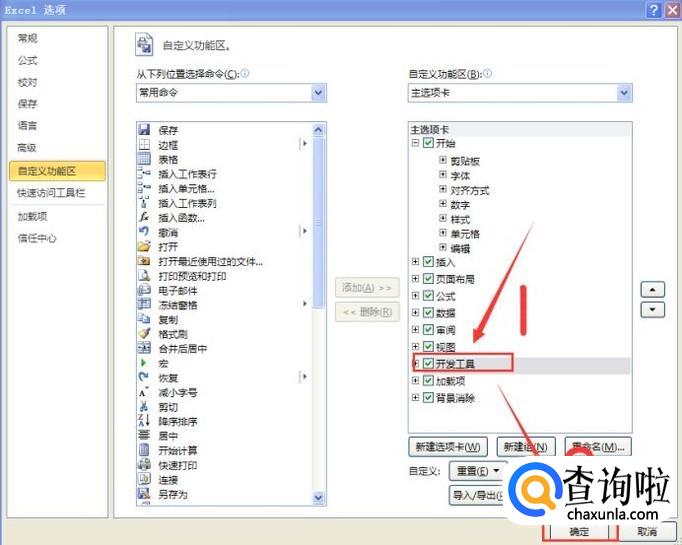
Task: Open the Quick Access Toolbar (快速访问工具栏) category
Action: pyautogui.click(x=51, y=193)
